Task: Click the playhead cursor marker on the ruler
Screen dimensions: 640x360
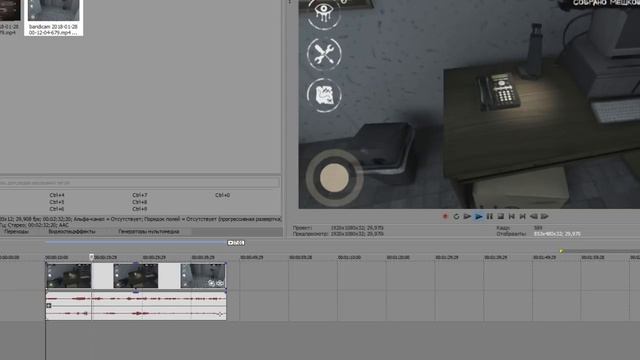Action: [91, 257]
